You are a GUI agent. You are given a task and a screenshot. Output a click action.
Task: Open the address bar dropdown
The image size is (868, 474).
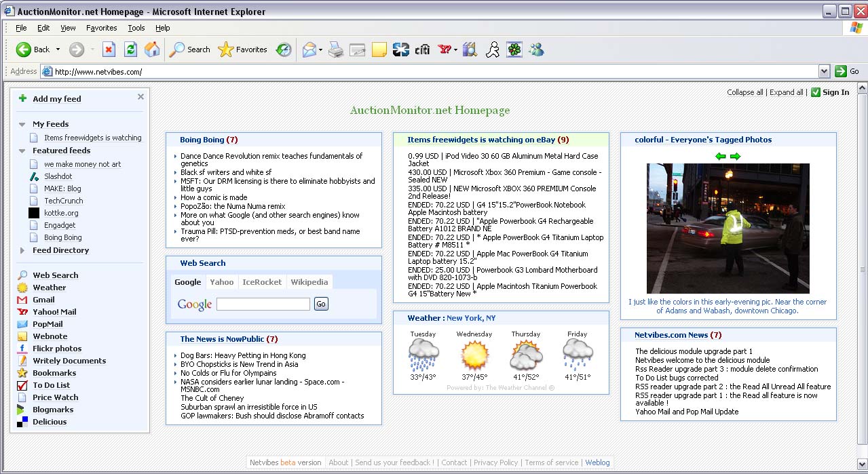[824, 71]
